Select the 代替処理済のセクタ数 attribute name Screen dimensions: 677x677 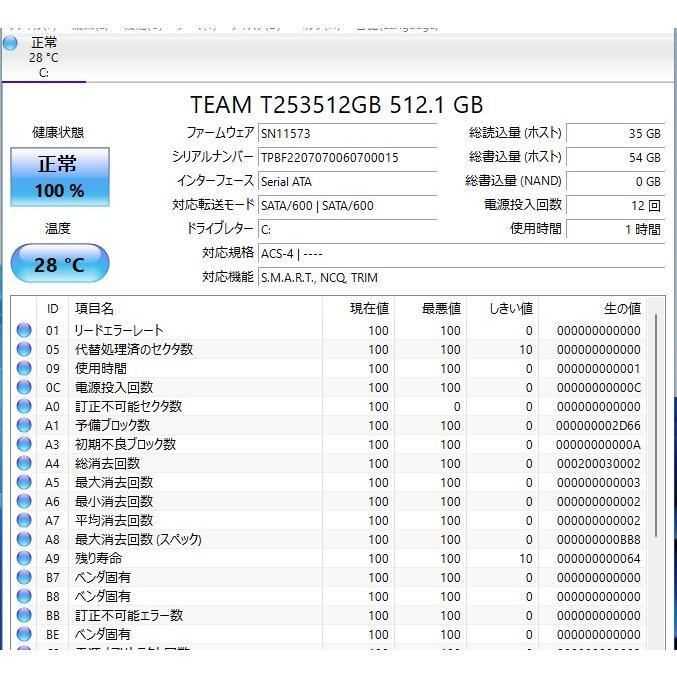[134, 349]
